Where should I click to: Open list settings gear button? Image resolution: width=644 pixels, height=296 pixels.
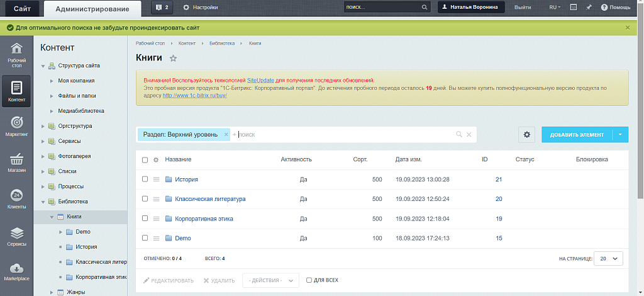point(527,135)
